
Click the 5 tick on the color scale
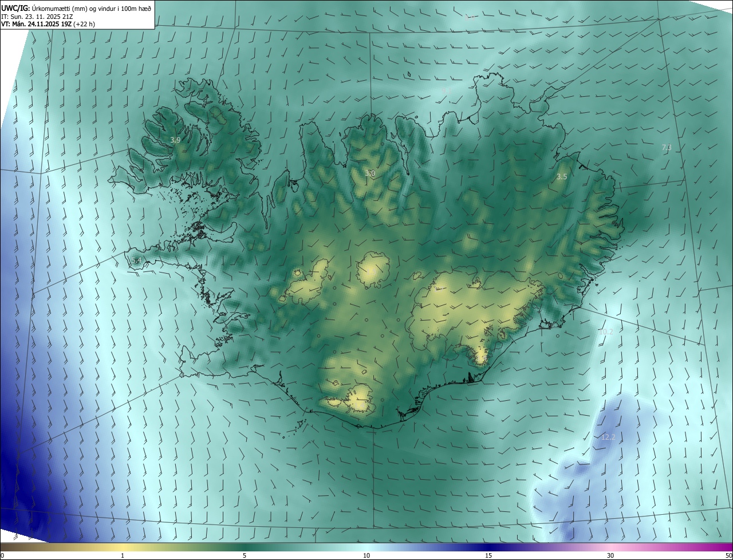tap(245, 555)
